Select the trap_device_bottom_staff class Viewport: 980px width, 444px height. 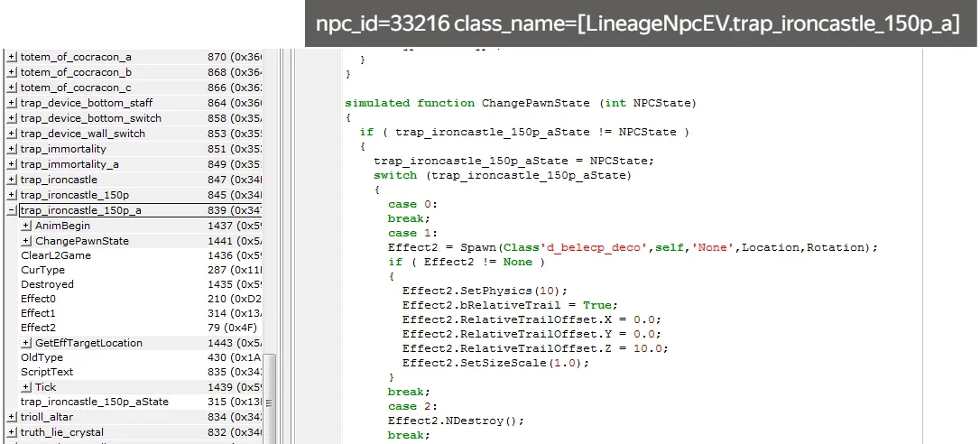tap(87, 103)
